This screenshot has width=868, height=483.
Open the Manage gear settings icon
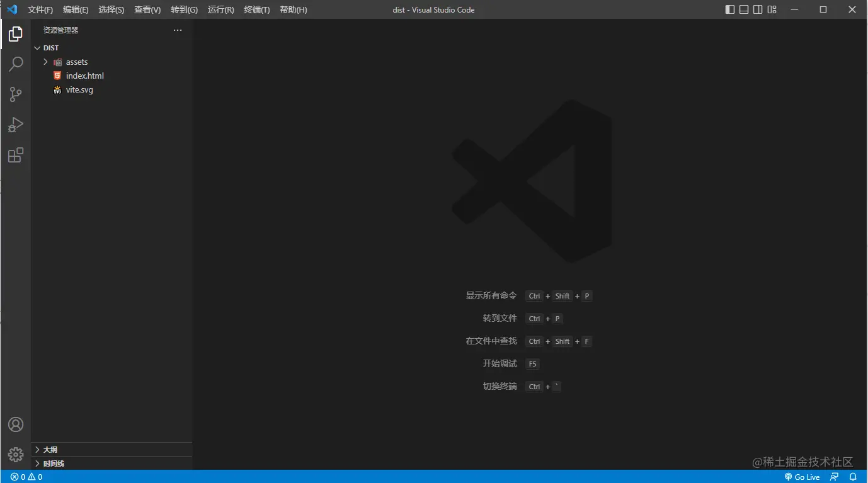16,454
